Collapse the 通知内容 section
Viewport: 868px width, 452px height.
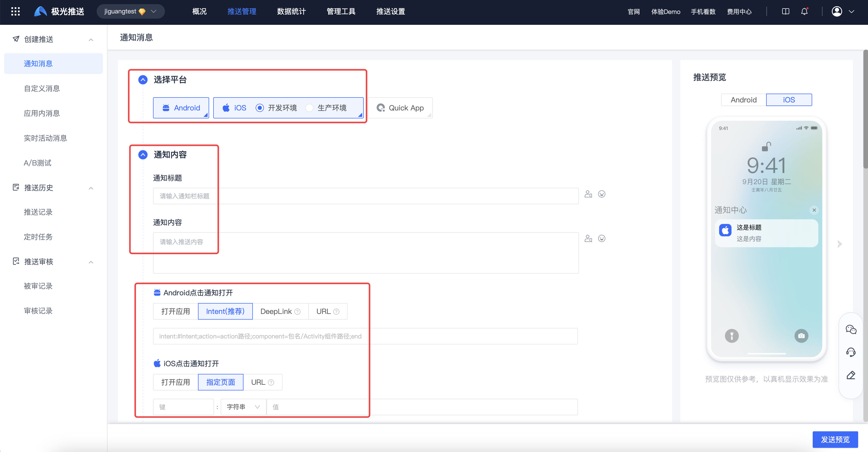coord(143,155)
